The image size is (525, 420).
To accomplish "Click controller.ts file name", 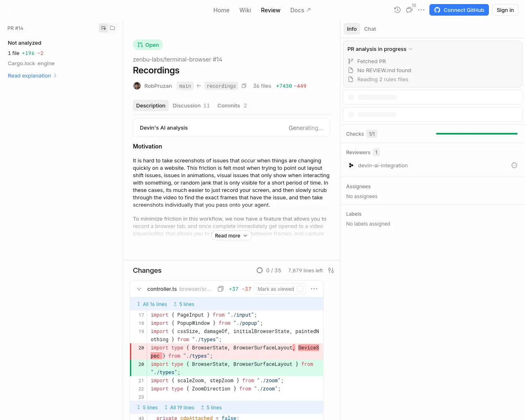I will point(162,289).
